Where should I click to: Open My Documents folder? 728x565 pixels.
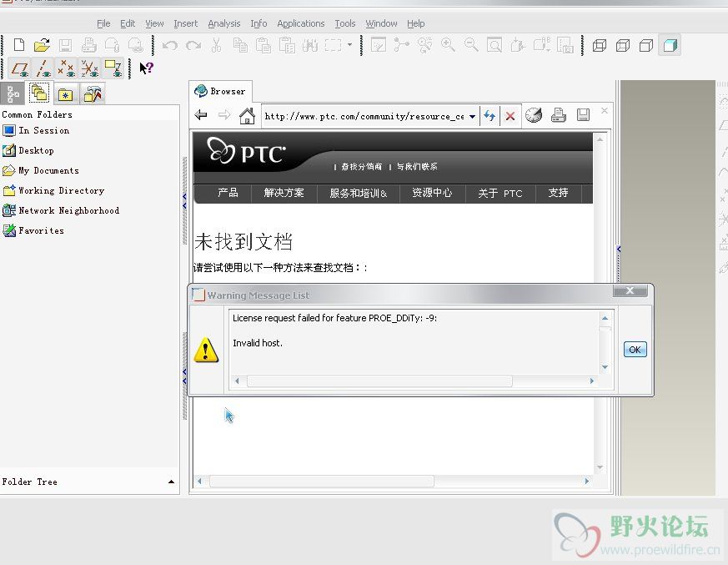[41, 170]
